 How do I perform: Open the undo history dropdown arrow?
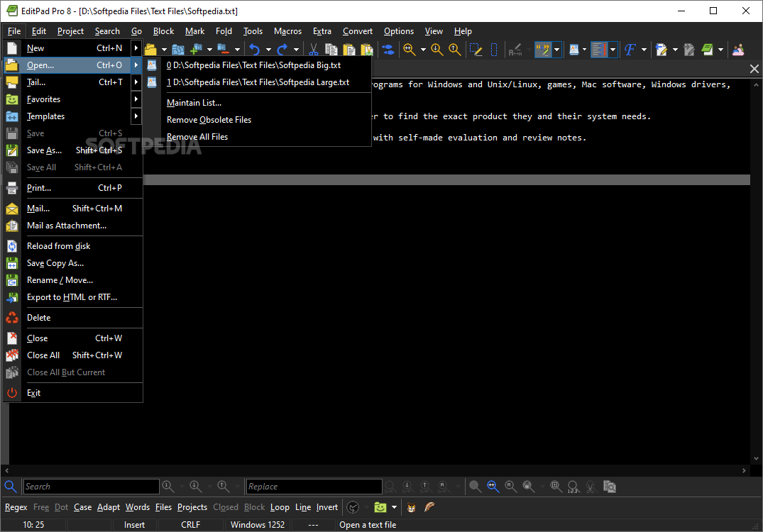click(x=268, y=49)
